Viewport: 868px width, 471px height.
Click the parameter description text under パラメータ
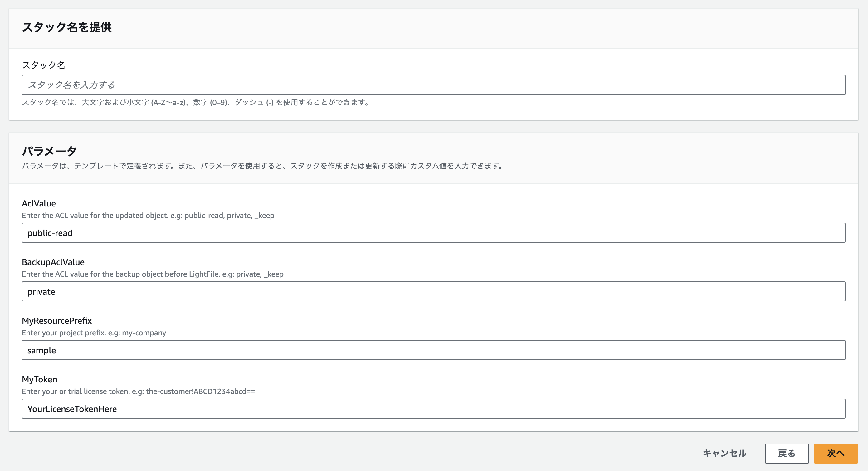click(262, 166)
